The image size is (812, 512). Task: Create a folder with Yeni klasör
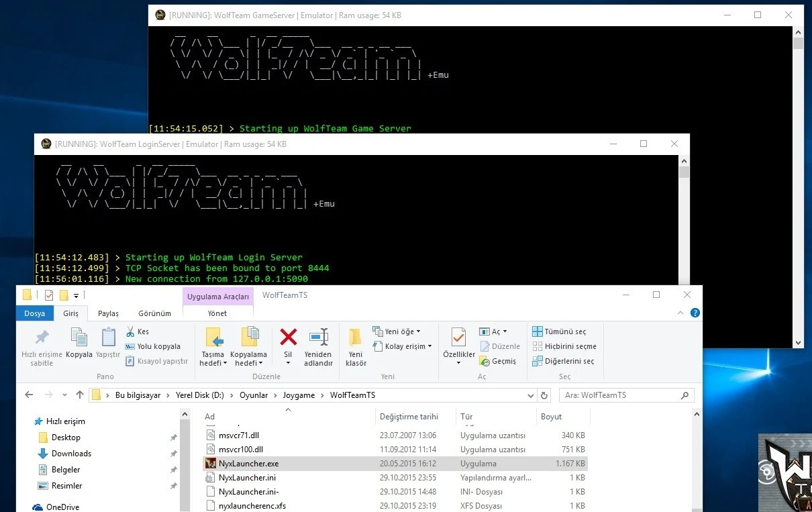tap(356, 346)
